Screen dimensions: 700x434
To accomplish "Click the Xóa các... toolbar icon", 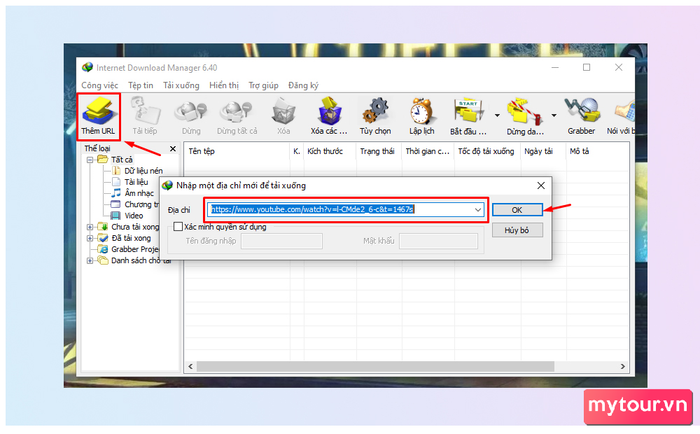I will pyautogui.click(x=329, y=116).
